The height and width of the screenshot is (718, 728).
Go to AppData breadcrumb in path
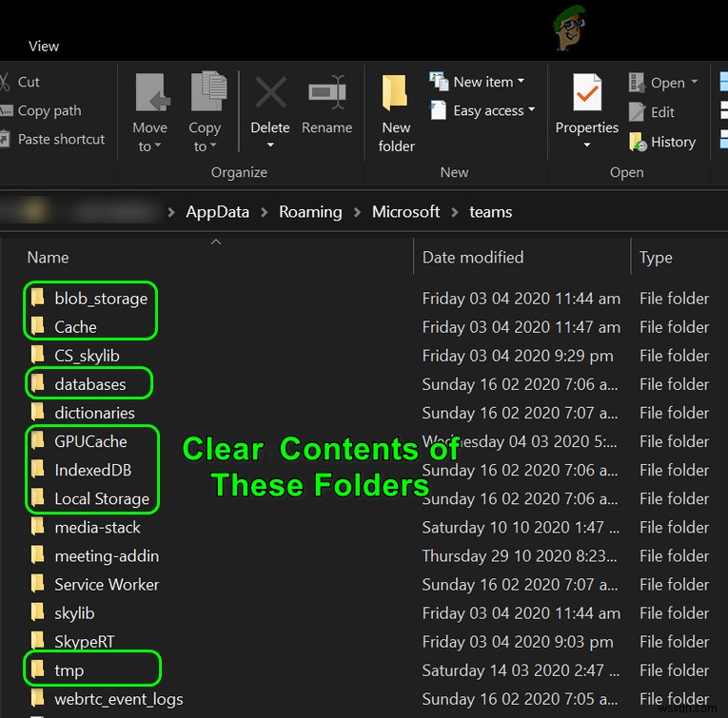click(x=217, y=212)
